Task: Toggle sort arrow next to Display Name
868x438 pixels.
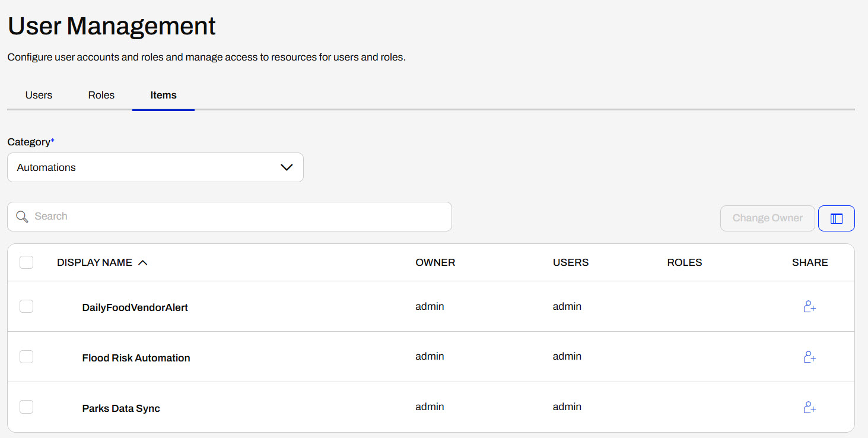Action: pos(142,263)
